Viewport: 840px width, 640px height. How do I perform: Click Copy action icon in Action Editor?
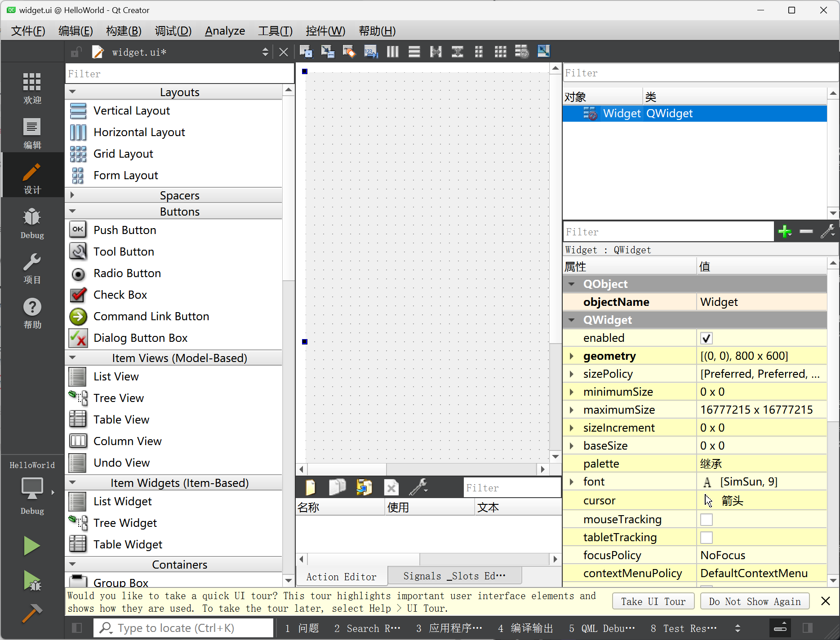tap(337, 487)
